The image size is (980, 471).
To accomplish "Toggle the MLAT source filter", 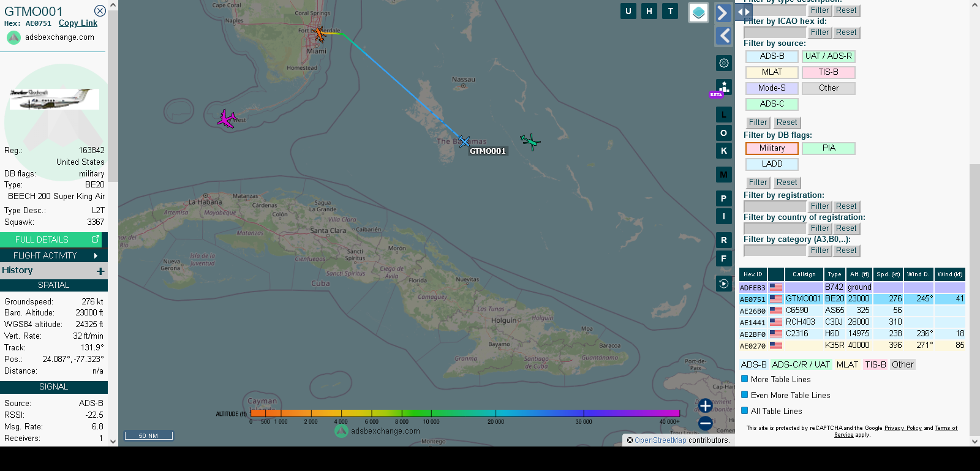I will coord(772,72).
